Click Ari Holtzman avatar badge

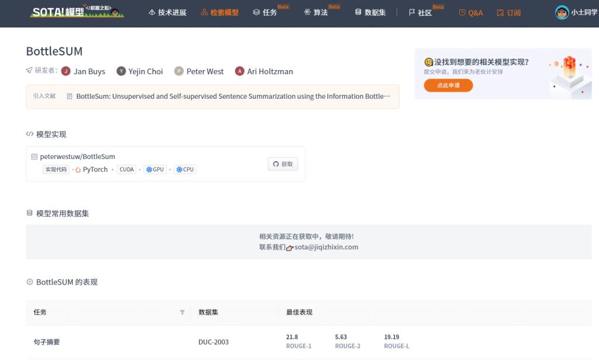click(239, 71)
